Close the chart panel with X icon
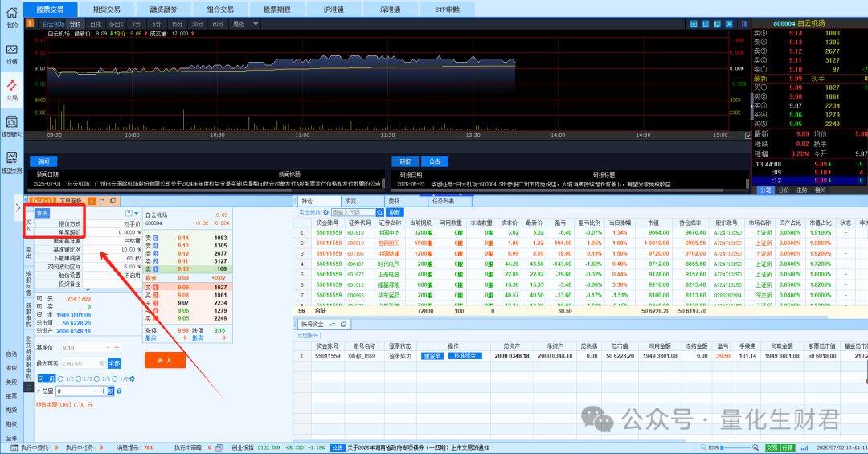The image size is (868, 454). tap(729, 24)
